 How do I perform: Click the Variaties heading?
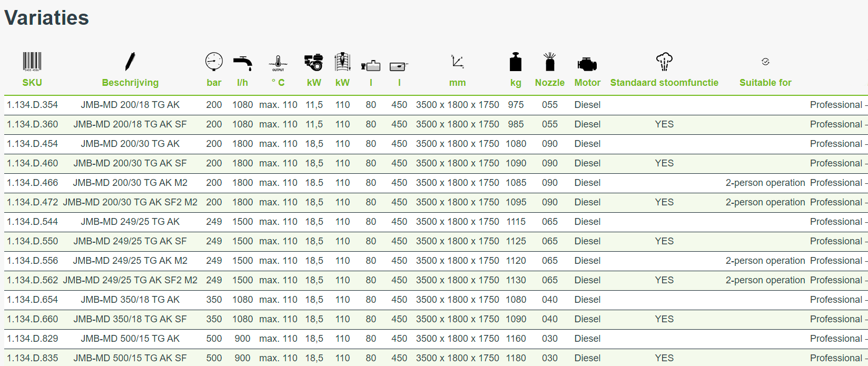point(46,18)
